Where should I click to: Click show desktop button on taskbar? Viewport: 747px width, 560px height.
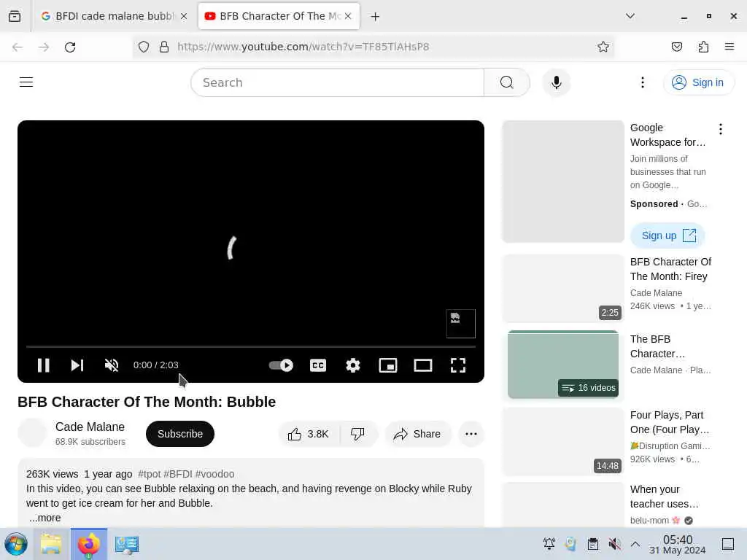(x=728, y=544)
